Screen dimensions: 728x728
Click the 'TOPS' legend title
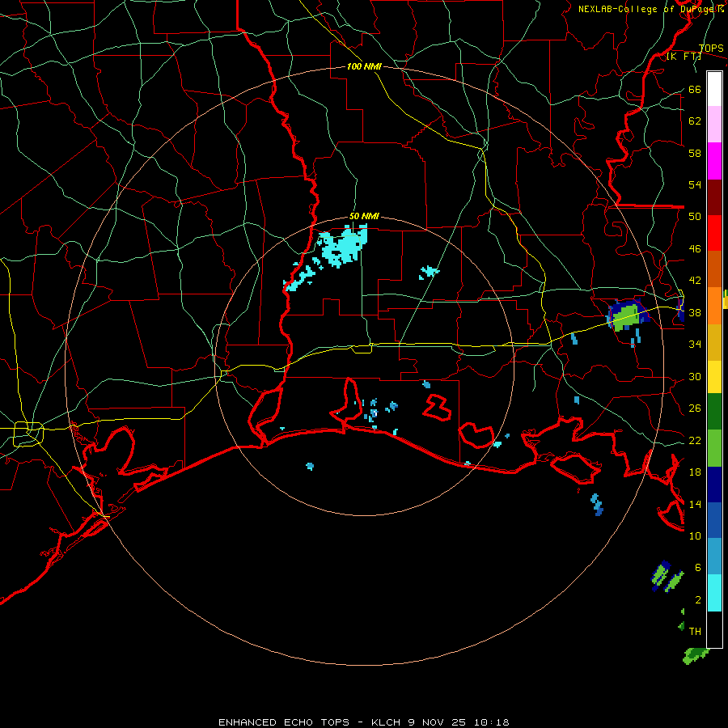coord(711,49)
